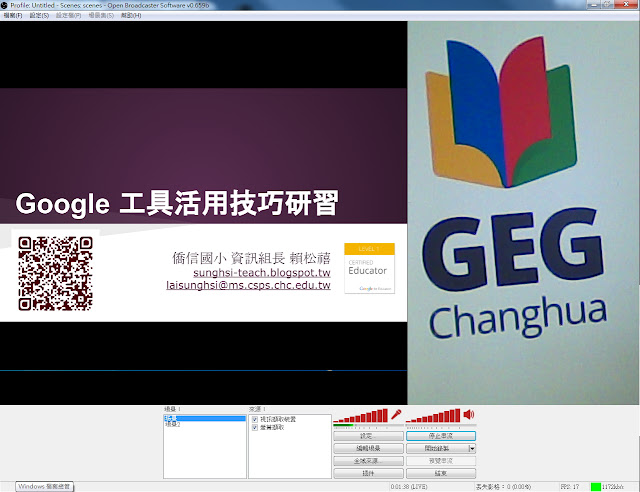Mute the microphone via its red mic icon
Viewport: 640px width, 492px height.
coord(396,414)
